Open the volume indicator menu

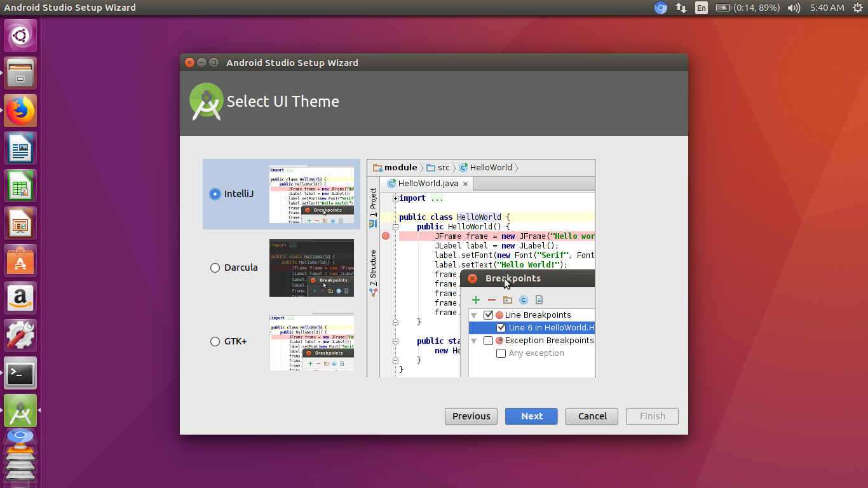click(794, 8)
